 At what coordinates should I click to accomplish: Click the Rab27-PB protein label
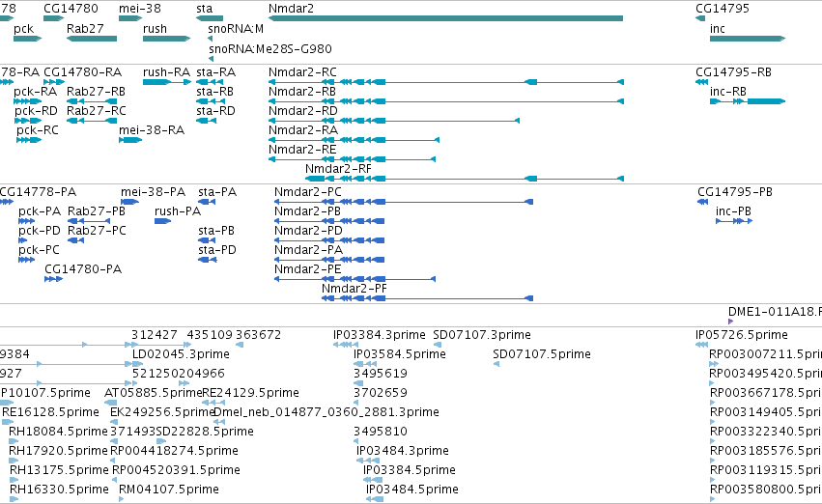tap(97, 211)
